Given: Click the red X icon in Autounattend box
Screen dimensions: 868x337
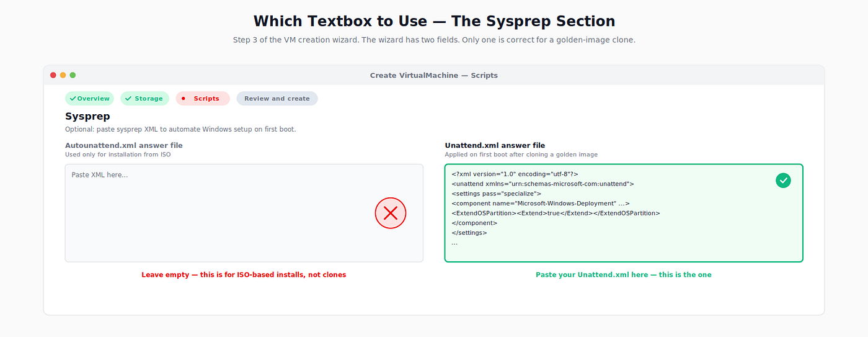Looking at the screenshot, I should (x=391, y=213).
